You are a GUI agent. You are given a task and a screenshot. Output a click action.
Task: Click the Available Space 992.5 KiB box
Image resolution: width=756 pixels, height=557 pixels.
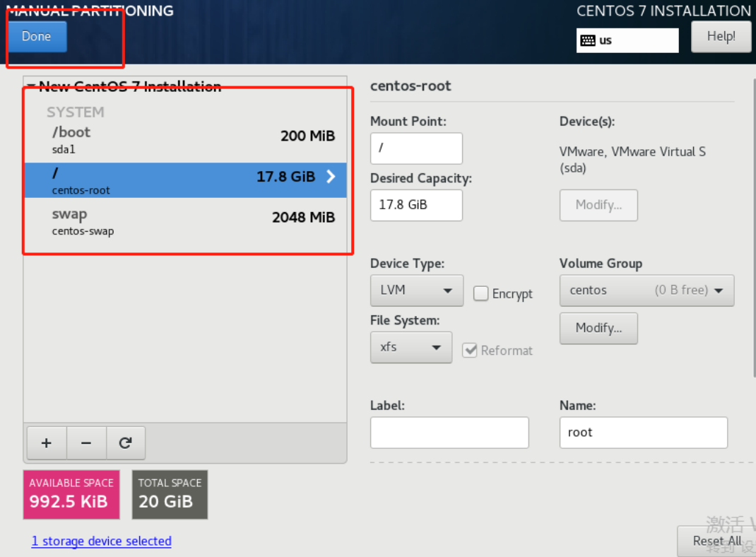(71, 495)
